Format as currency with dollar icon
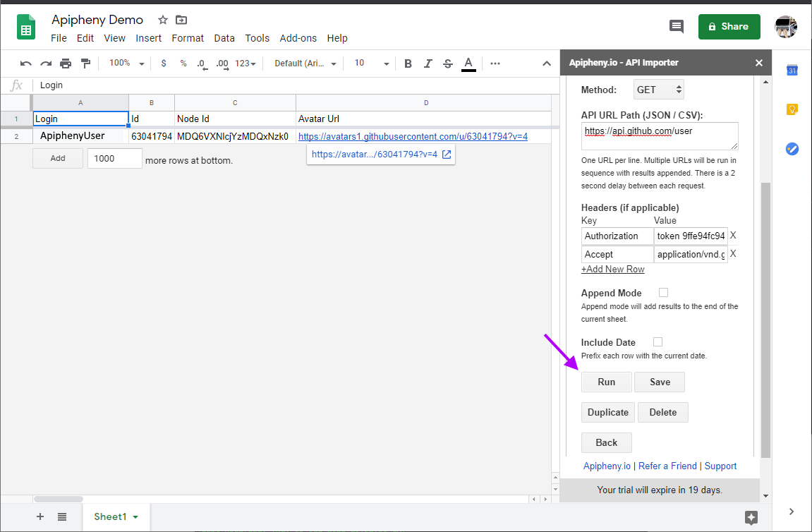This screenshot has height=532, width=812. tap(164, 64)
